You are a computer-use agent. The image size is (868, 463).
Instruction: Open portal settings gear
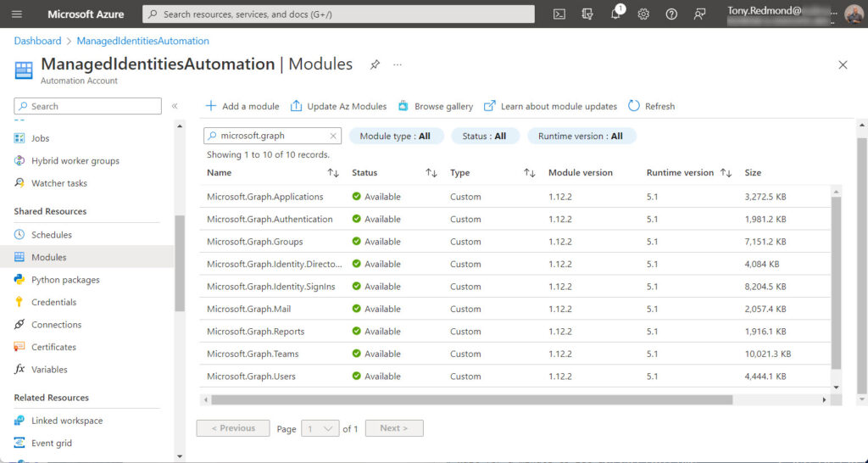click(x=643, y=14)
